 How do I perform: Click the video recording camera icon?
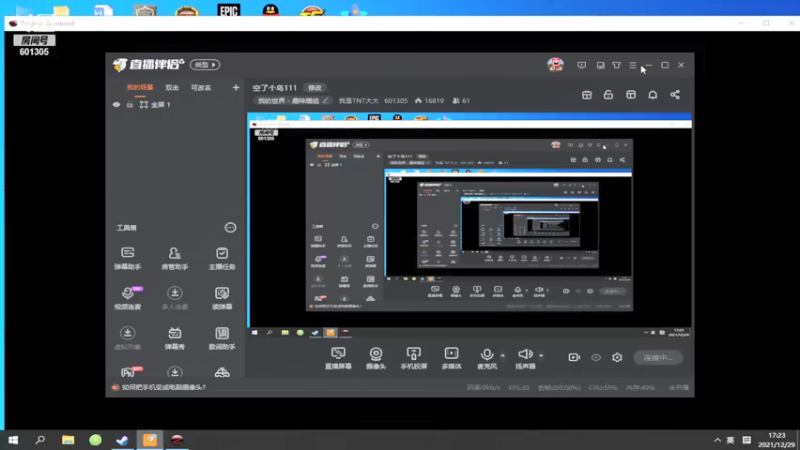pyautogui.click(x=574, y=357)
